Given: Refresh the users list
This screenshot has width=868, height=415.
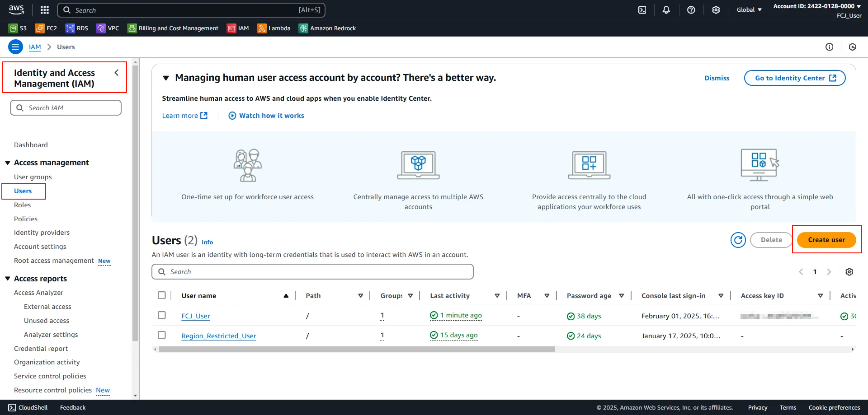Looking at the screenshot, I should pyautogui.click(x=738, y=240).
